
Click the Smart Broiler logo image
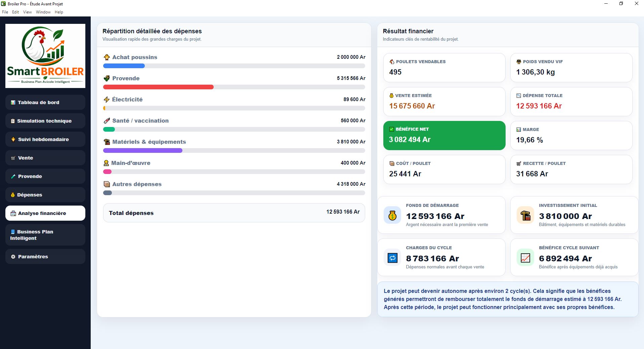click(x=45, y=56)
